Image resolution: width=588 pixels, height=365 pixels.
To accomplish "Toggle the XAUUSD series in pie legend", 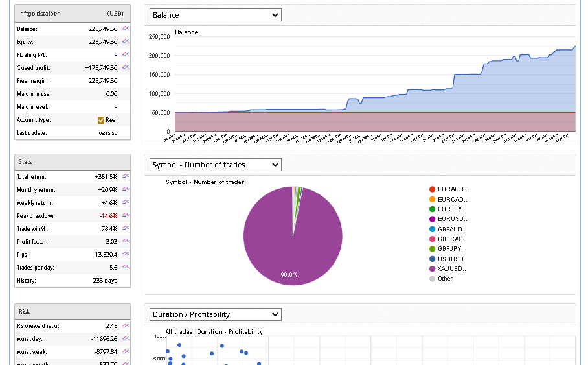I will [x=451, y=269].
